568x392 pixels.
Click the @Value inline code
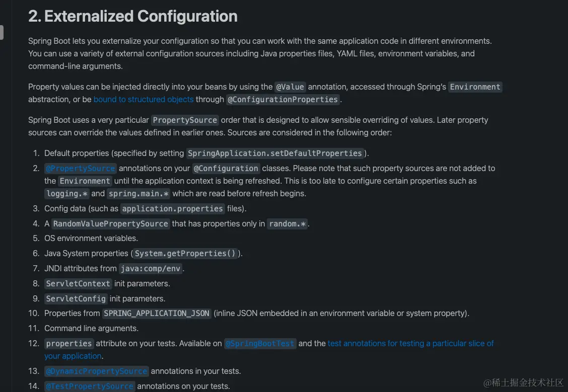click(290, 87)
